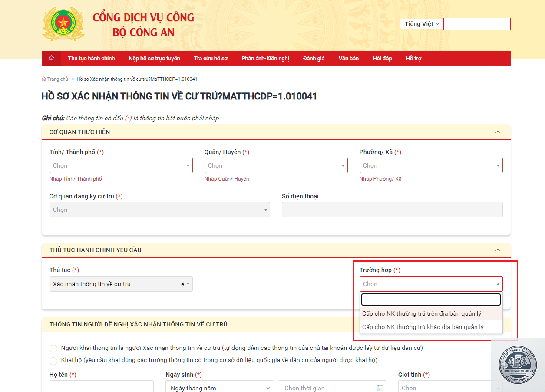Open the Tiếng Việt language dropdown
Image resolution: width=545 pixels, height=392 pixels.
coord(422,24)
